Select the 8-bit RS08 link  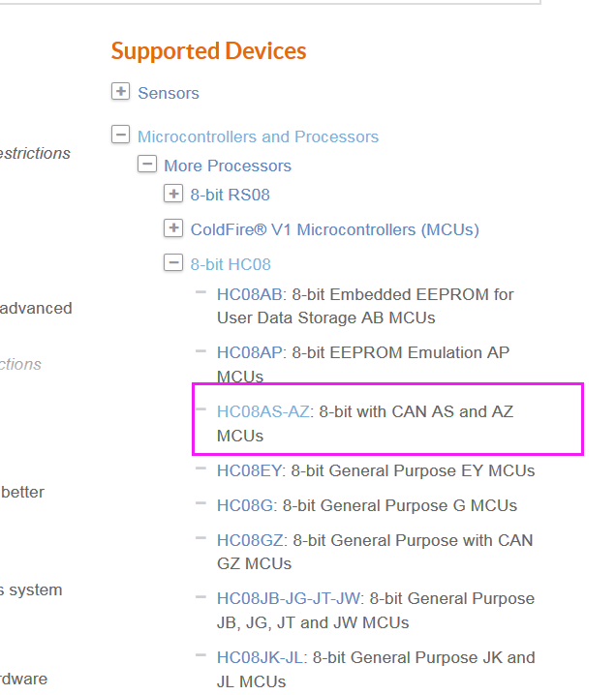click(x=230, y=195)
